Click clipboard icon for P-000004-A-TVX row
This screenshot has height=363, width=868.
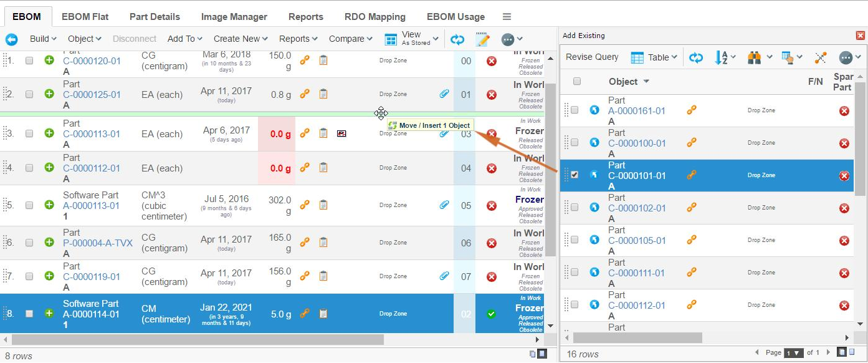(x=323, y=243)
